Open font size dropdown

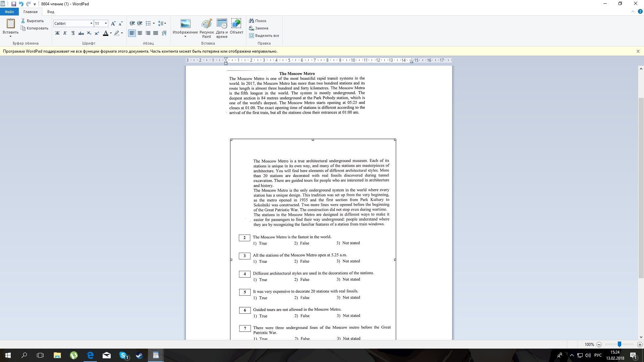[106, 23]
